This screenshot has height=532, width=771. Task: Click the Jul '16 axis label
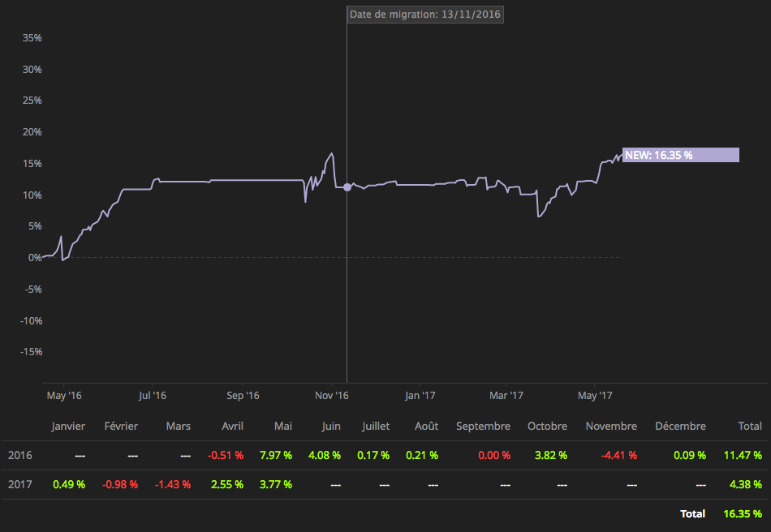[153, 396]
